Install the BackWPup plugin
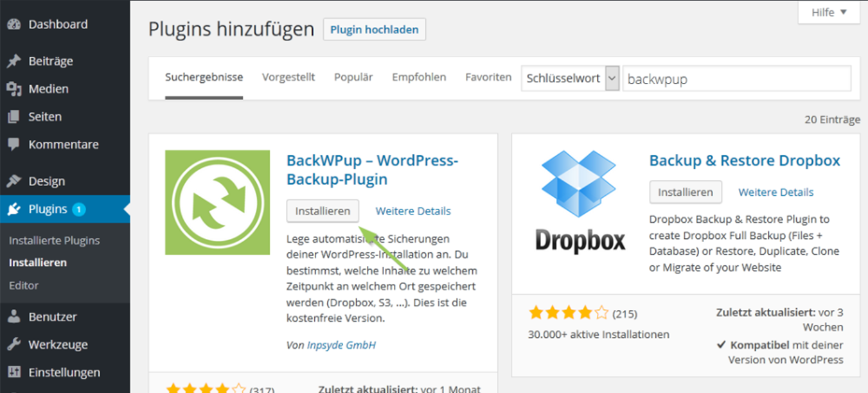The height and width of the screenshot is (393, 868). (323, 211)
